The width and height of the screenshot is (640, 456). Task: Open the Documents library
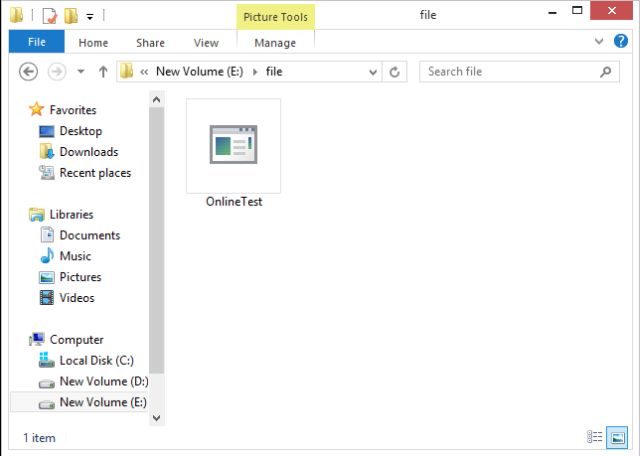point(90,235)
